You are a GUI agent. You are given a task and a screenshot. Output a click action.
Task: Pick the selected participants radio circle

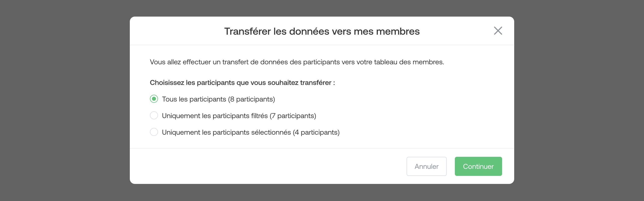pos(154,132)
